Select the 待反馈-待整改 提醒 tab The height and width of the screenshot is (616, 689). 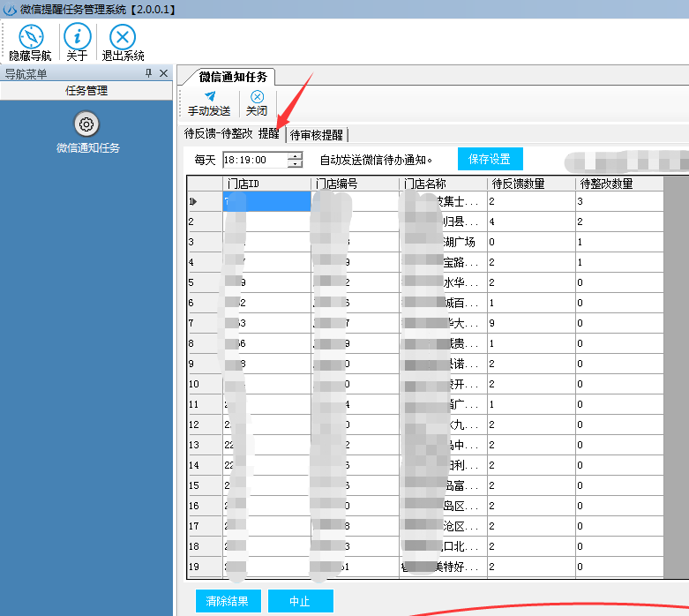coord(231,134)
